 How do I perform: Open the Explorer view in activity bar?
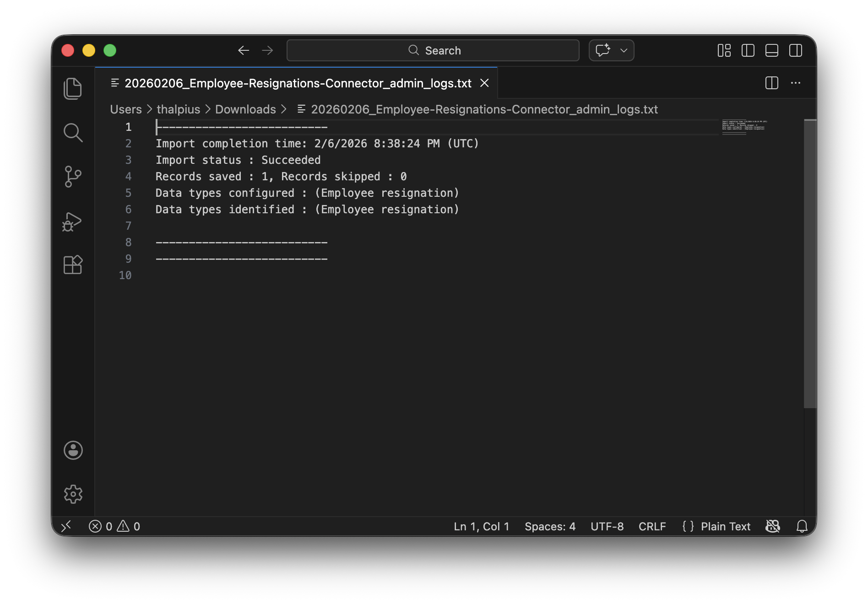[73, 89]
